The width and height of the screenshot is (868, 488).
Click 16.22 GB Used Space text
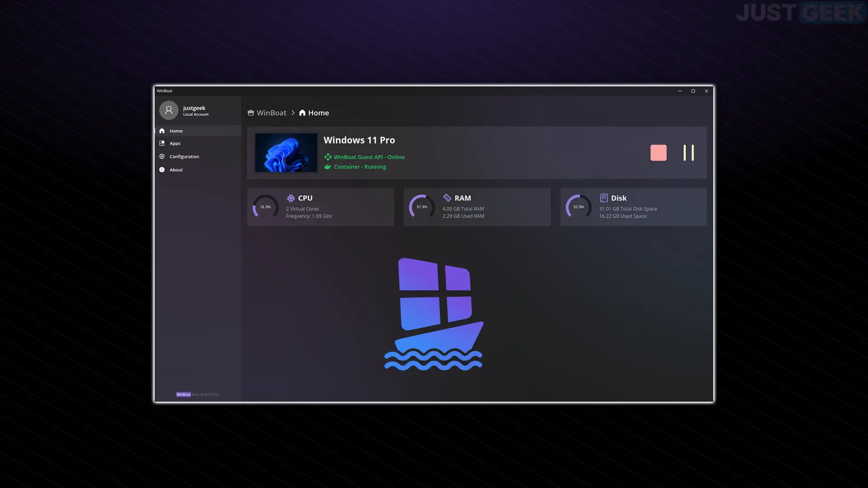tap(623, 216)
